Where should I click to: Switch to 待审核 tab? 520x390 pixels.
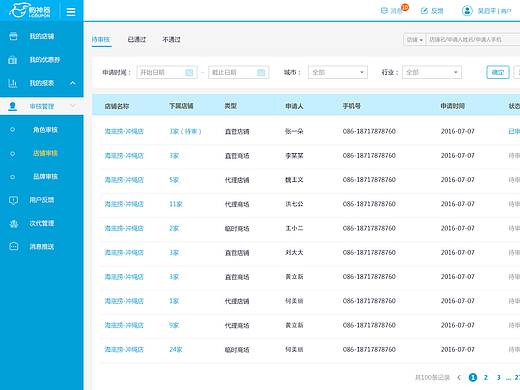pyautogui.click(x=101, y=40)
